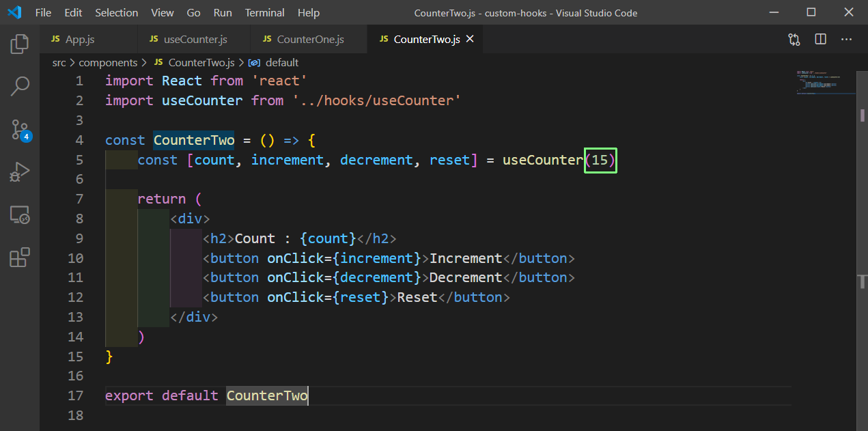
Task: Click CounterTwo in the const declaration
Action: 194,140
